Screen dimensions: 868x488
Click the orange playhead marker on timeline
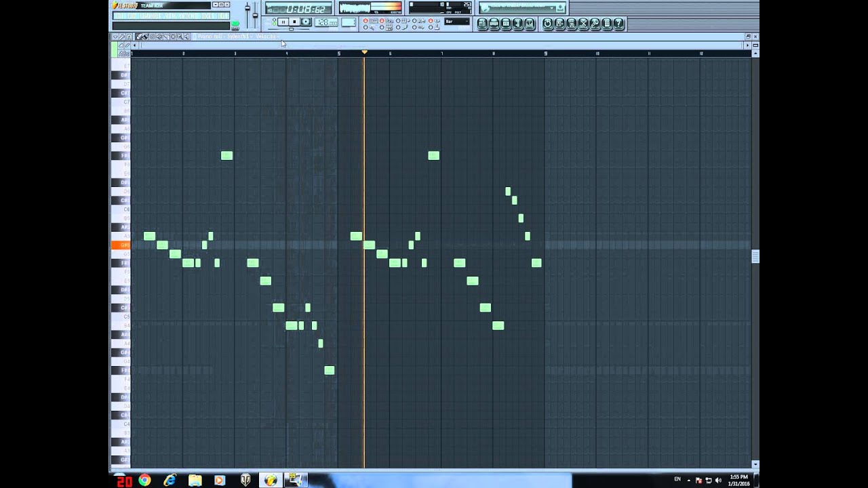[364, 52]
